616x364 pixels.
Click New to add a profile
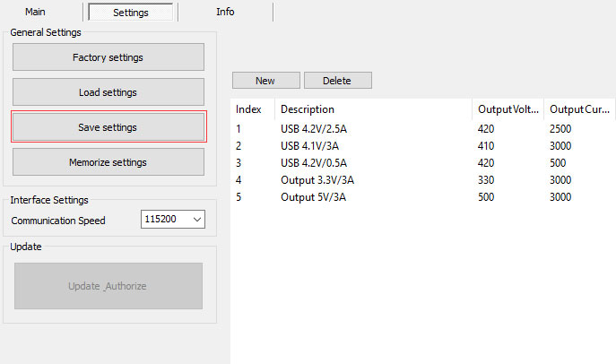(x=265, y=81)
